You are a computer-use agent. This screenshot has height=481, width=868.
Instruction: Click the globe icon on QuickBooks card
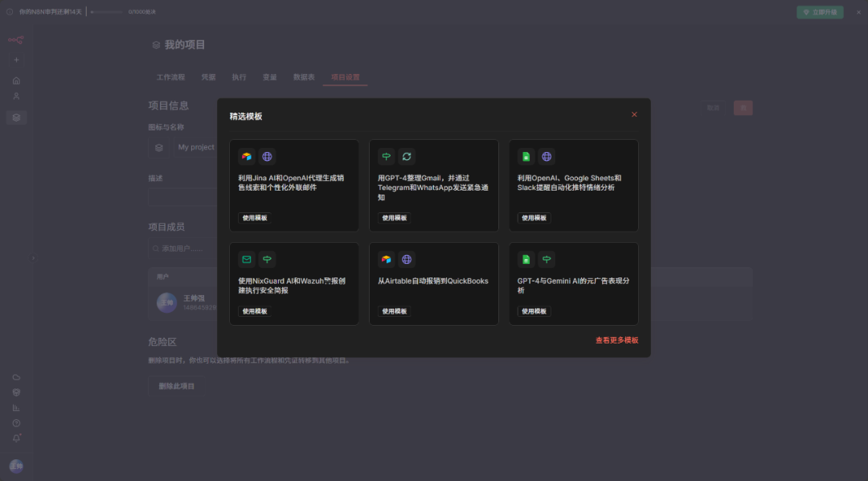(407, 259)
